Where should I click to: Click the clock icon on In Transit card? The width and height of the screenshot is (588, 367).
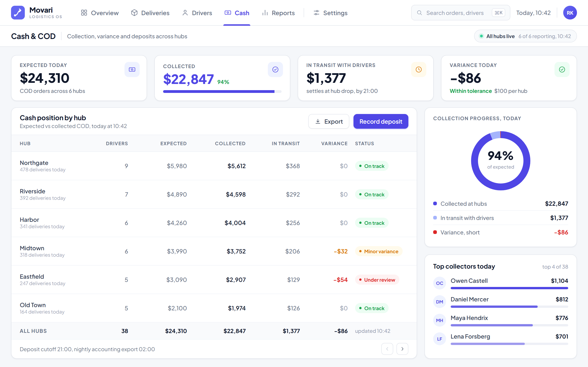click(419, 70)
